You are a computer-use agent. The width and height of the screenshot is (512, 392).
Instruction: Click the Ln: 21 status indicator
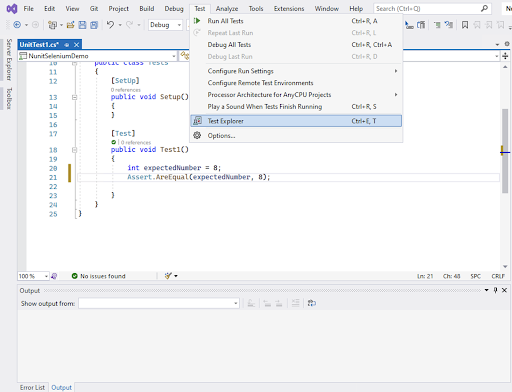point(425,276)
